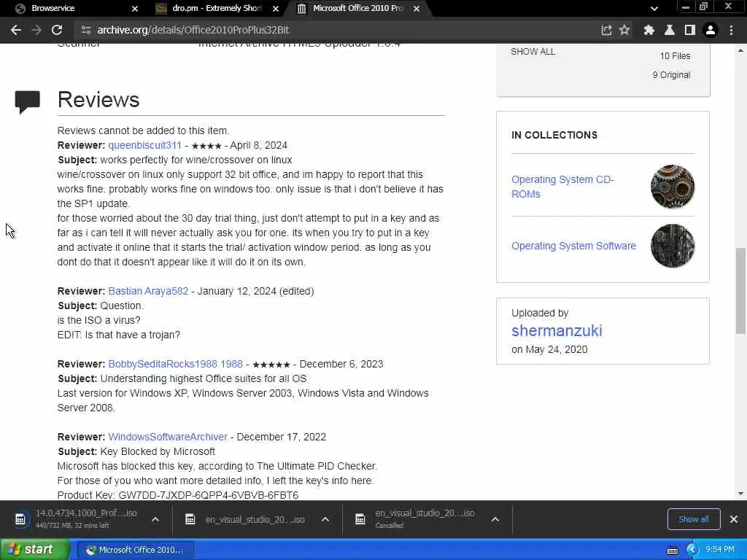The width and height of the screenshot is (747, 560).
Task: Open reviewer WindowsSoftwareArchiver profile
Action: [168, 437]
